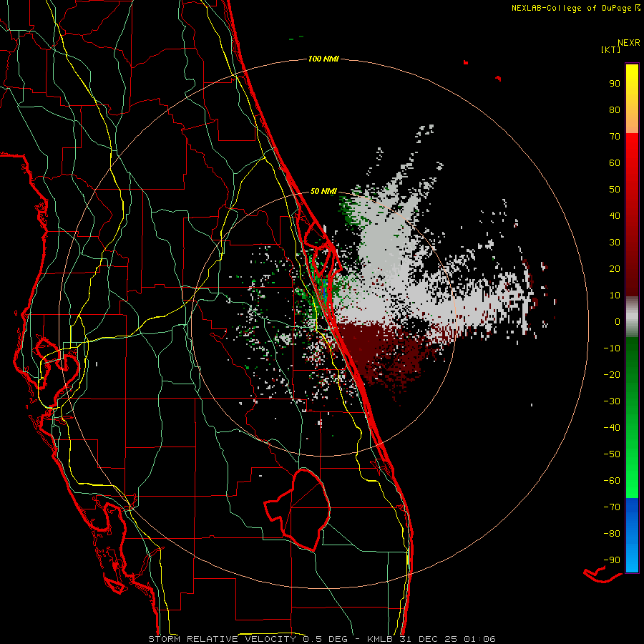Click the STORM RELATIVE VELOCITY title text
Screen dimensions: 644x644
coord(222,639)
